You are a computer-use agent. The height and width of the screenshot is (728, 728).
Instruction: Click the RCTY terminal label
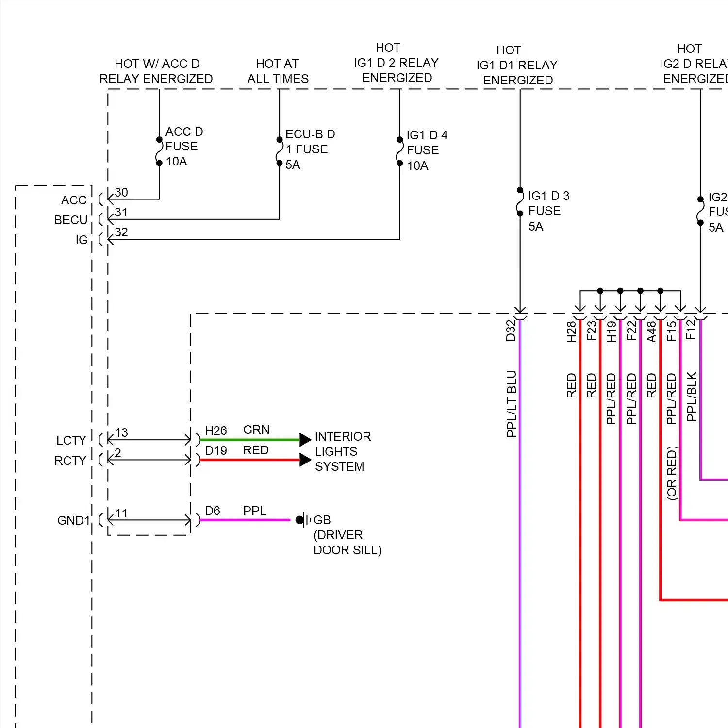[x=70, y=461]
